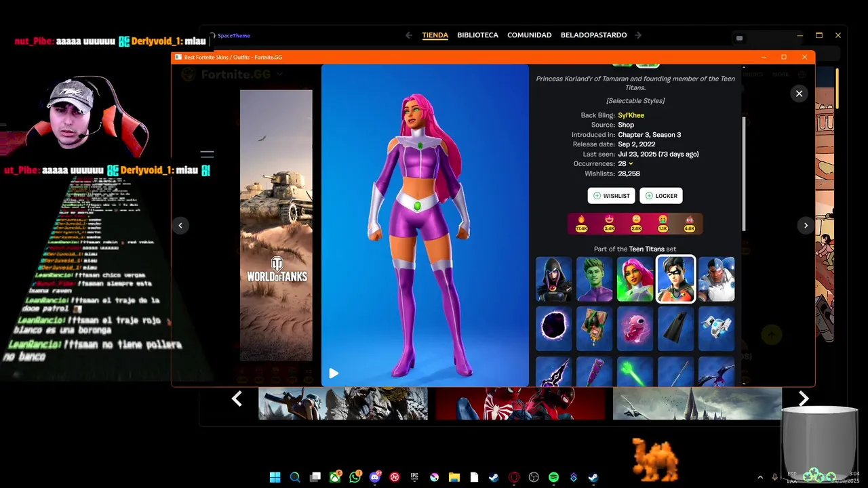This screenshot has width=868, height=488.
Task: Switch to the TIENDA tab in Steam
Action: [x=435, y=35]
